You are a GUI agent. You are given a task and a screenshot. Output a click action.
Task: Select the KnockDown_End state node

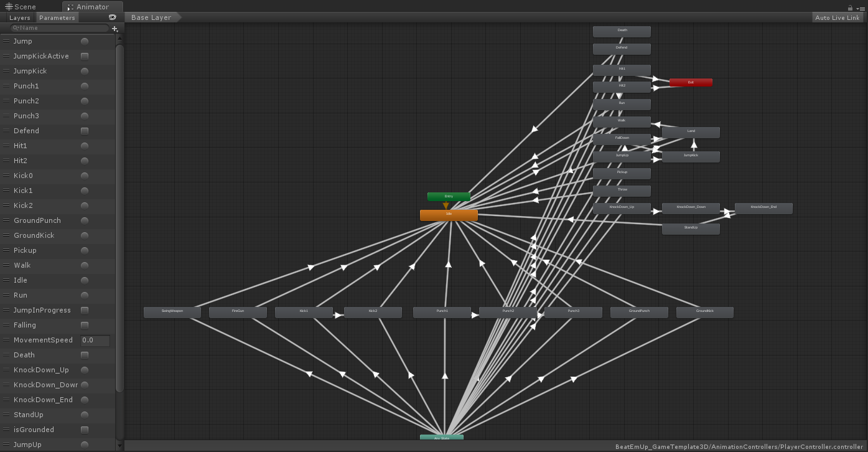(x=763, y=208)
